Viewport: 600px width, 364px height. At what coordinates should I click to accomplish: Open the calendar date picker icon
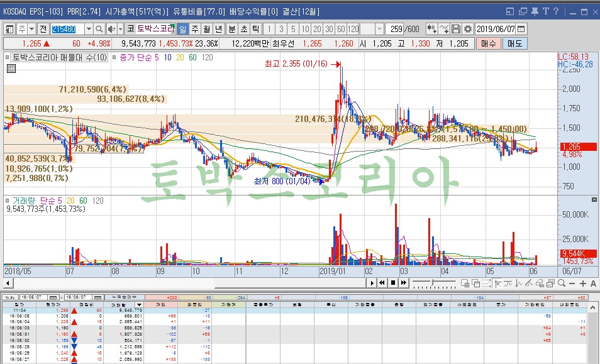point(521,29)
